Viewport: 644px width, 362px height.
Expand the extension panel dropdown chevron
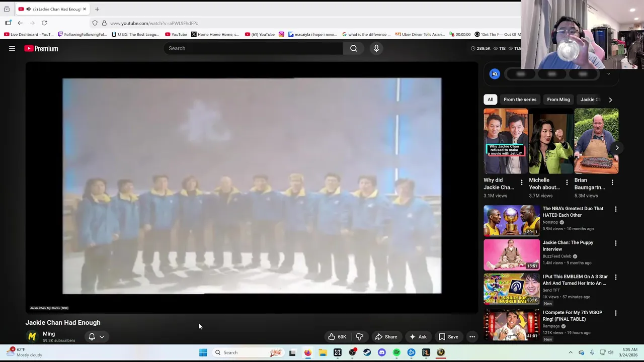click(x=608, y=74)
